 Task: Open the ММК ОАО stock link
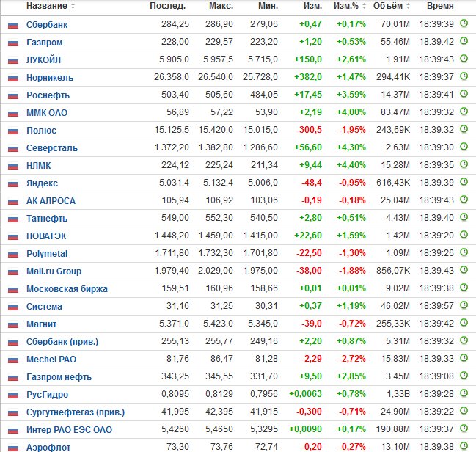click(47, 113)
